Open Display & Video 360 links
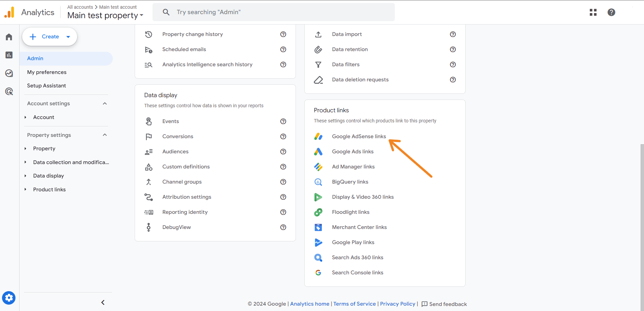Screen dimensions: 644x311 point(363,197)
